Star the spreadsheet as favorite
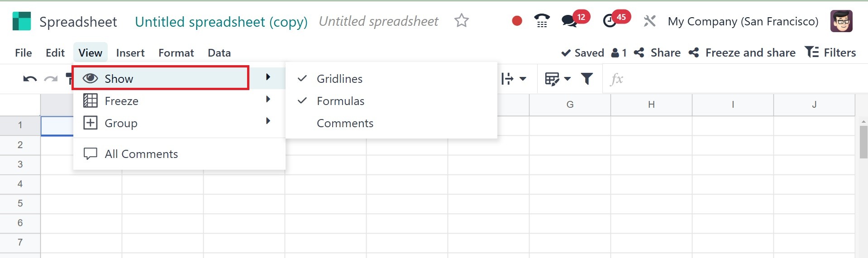The height and width of the screenshot is (258, 868). (462, 21)
